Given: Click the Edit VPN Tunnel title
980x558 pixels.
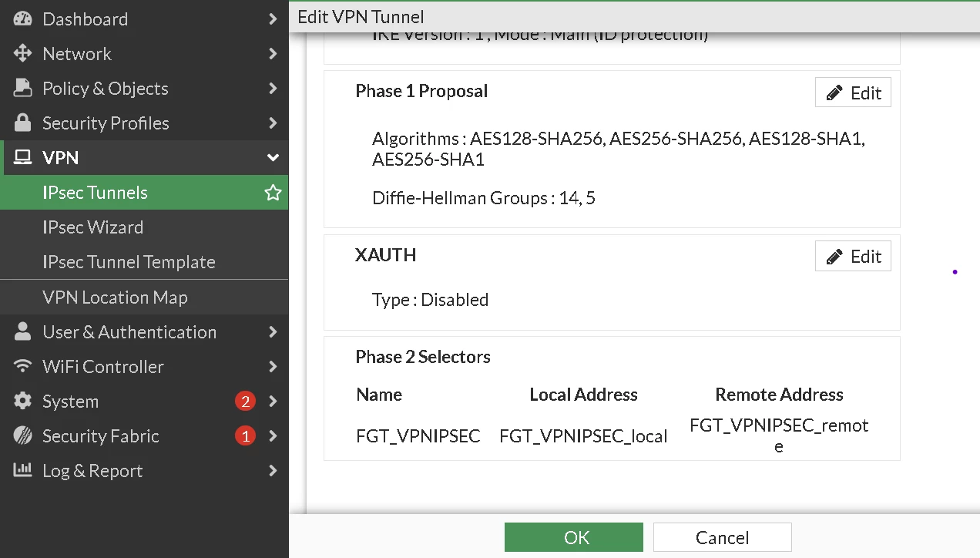Looking at the screenshot, I should (361, 17).
